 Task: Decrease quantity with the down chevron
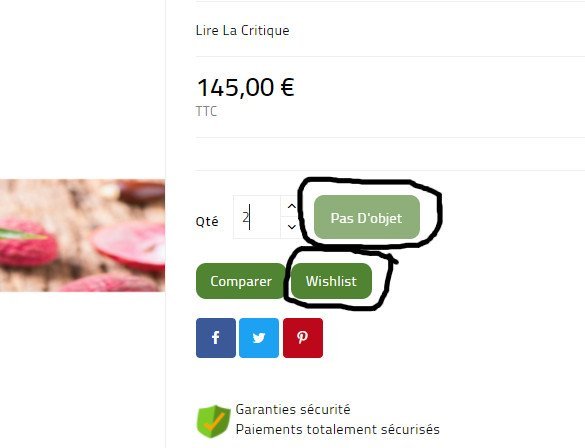(292, 227)
